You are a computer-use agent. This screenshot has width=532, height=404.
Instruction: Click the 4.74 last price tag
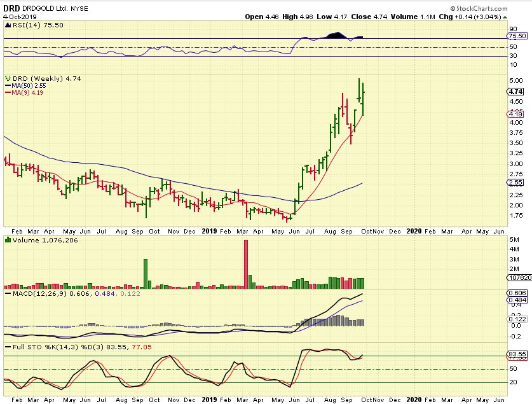click(x=515, y=92)
